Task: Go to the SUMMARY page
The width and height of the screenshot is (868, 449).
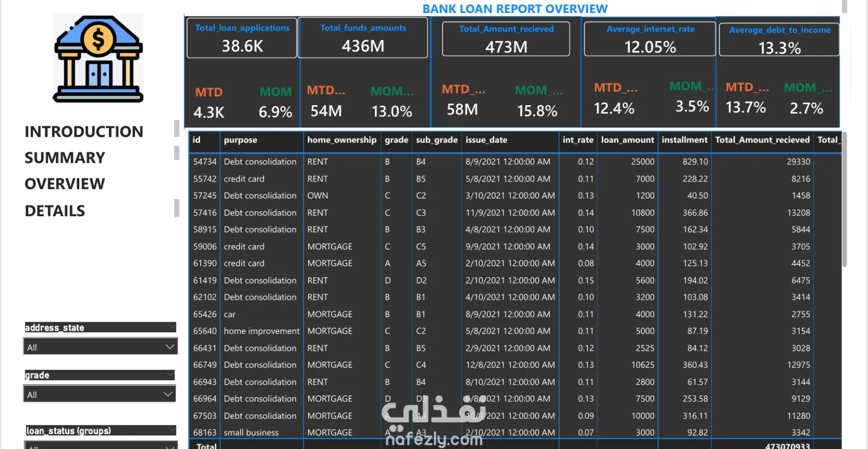Action: pyautogui.click(x=65, y=158)
